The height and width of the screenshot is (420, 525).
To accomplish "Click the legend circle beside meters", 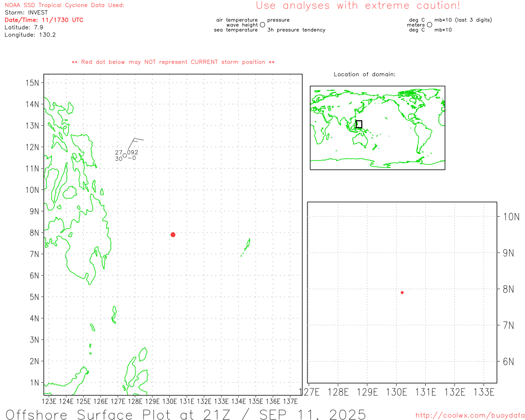I will coord(429,25).
